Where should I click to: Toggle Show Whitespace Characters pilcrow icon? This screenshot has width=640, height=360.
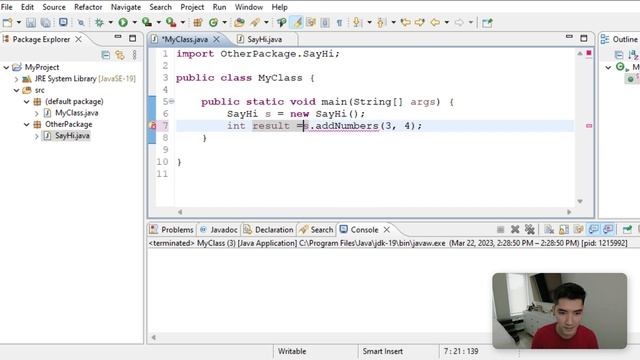pyautogui.click(x=339, y=22)
